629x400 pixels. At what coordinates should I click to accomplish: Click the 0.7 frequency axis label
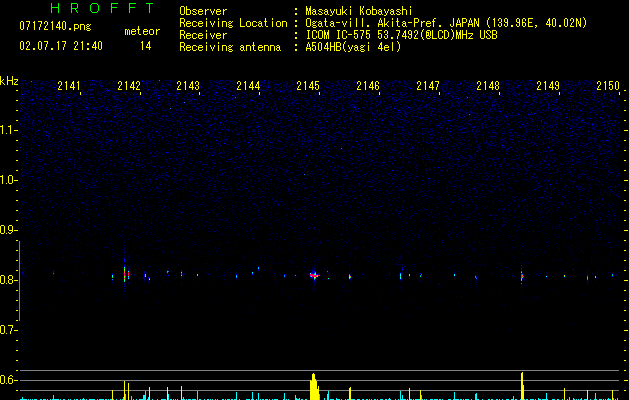tap(9, 330)
